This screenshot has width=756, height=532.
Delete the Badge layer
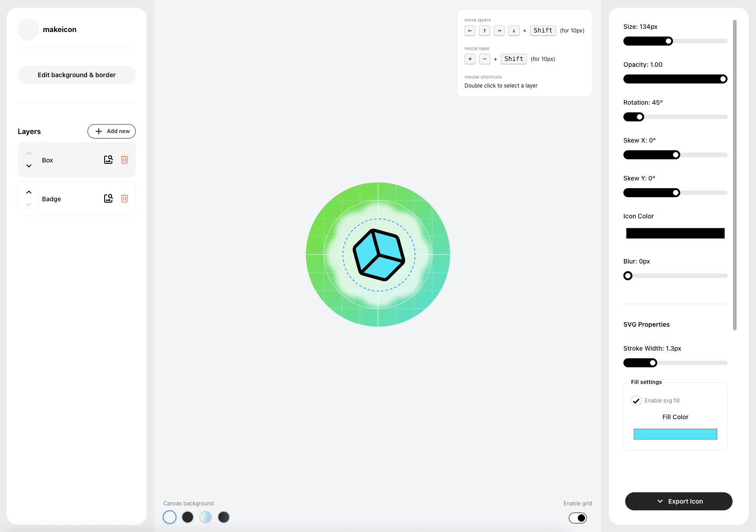coord(124,199)
